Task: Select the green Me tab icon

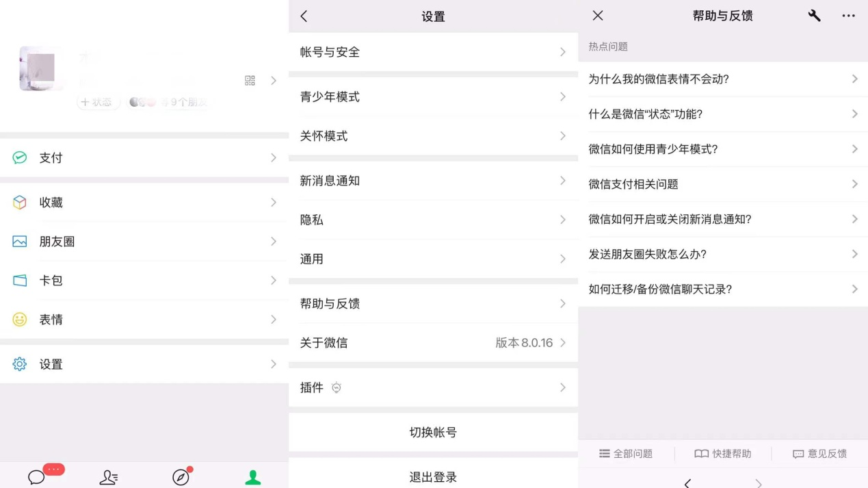Action: point(253,477)
